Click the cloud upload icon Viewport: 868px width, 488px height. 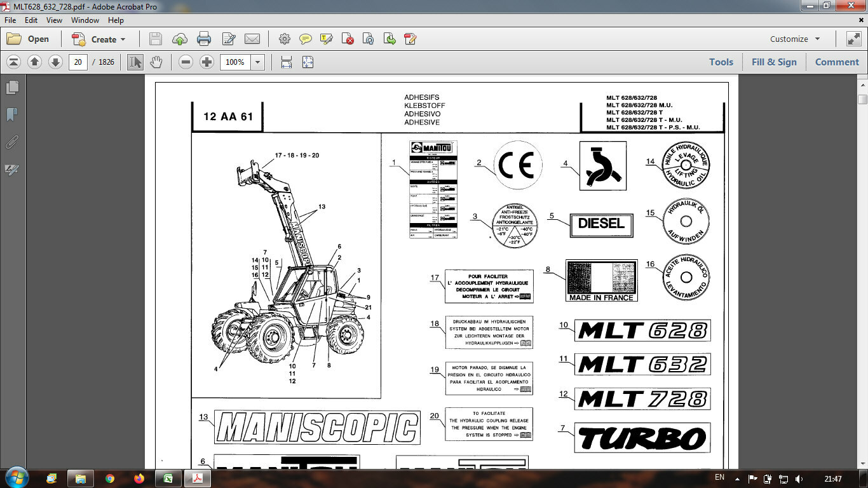coord(180,39)
